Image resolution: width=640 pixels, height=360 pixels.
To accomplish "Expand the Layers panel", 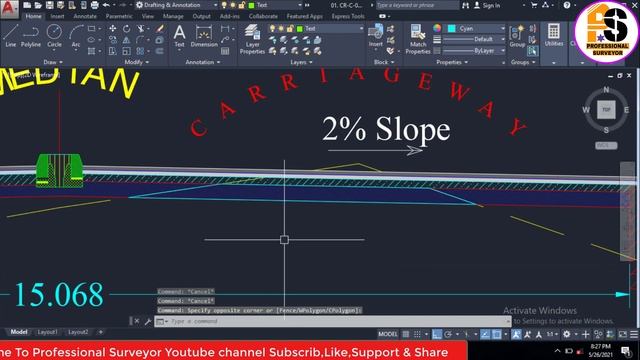I will pyautogui.click(x=302, y=62).
